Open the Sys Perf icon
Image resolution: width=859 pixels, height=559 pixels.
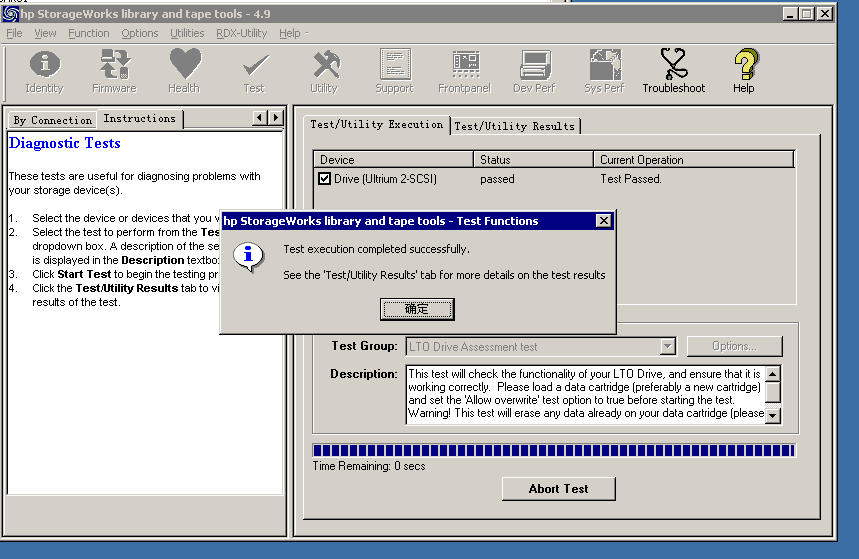(604, 71)
